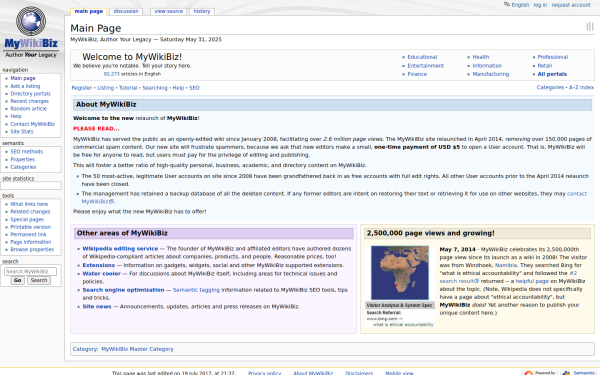Click the All portals link
This screenshot has height=375, width=600.
(552, 74)
